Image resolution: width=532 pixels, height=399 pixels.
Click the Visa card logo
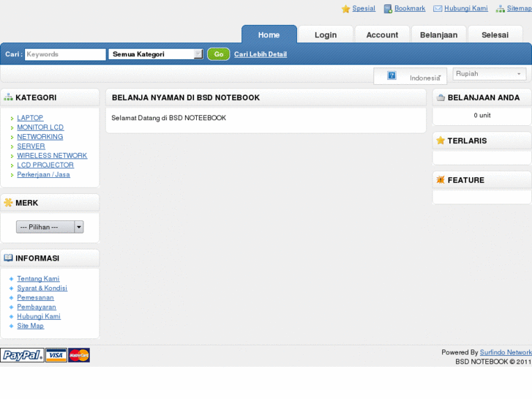click(56, 355)
